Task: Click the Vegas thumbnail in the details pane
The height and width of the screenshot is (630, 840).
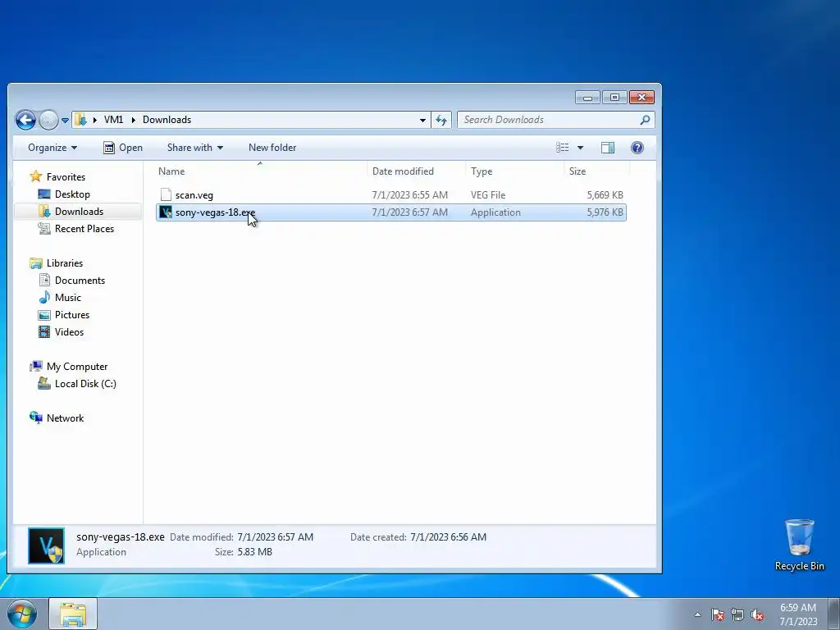Action: point(46,546)
